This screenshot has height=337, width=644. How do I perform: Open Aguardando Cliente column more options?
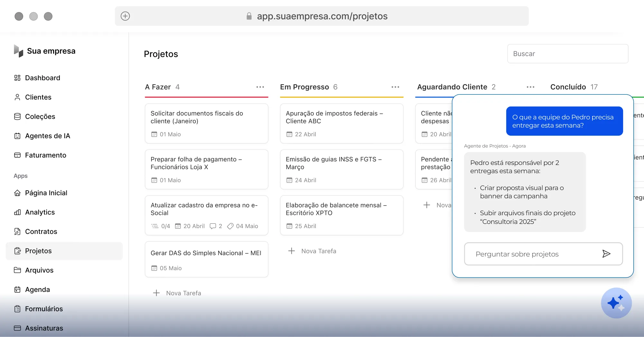click(x=530, y=87)
